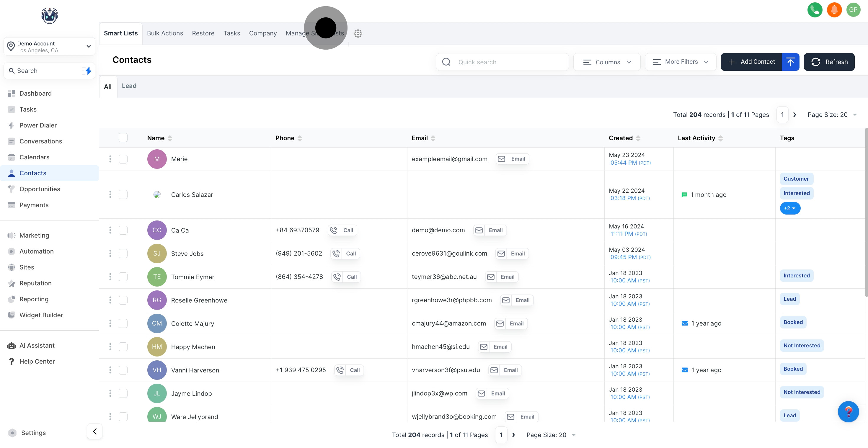Viewport: 868px width, 448px height.
Task: Click the green phone icon top right
Action: click(815, 10)
